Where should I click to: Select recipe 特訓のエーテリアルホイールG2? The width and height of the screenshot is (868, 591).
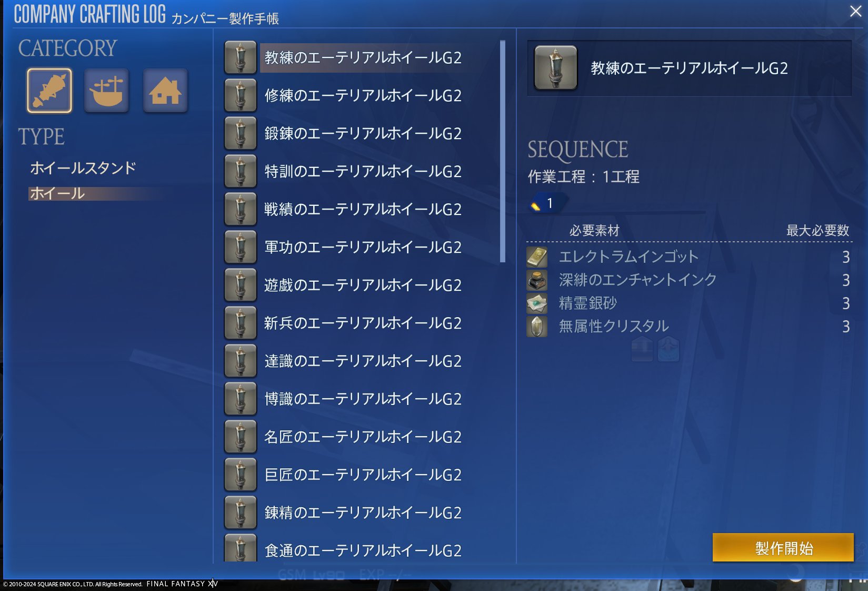tap(363, 171)
